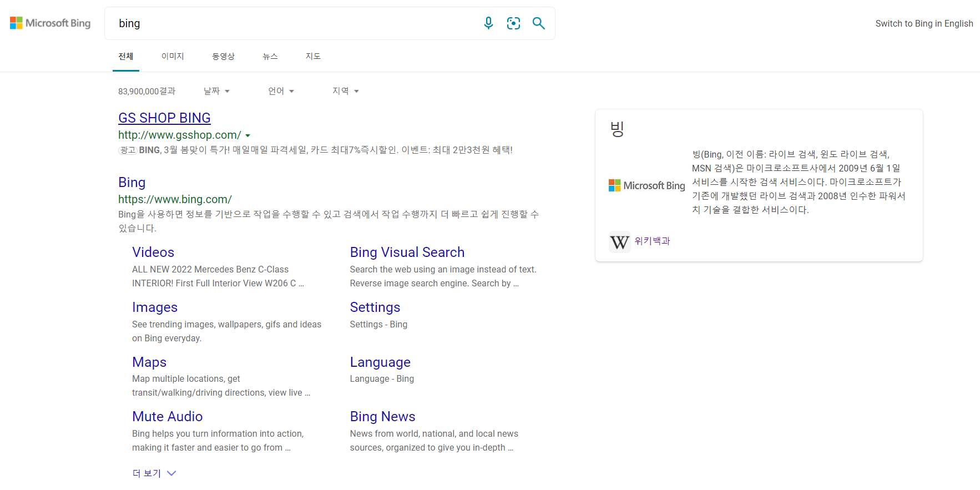
Task: Open the Bing Visual Search sitelink
Action: (407, 252)
